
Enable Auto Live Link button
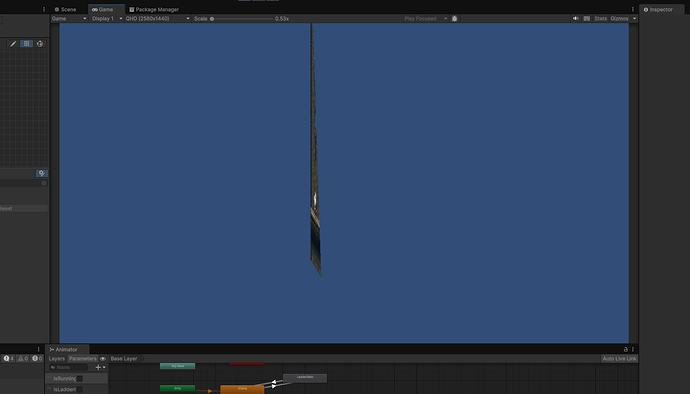(619, 358)
